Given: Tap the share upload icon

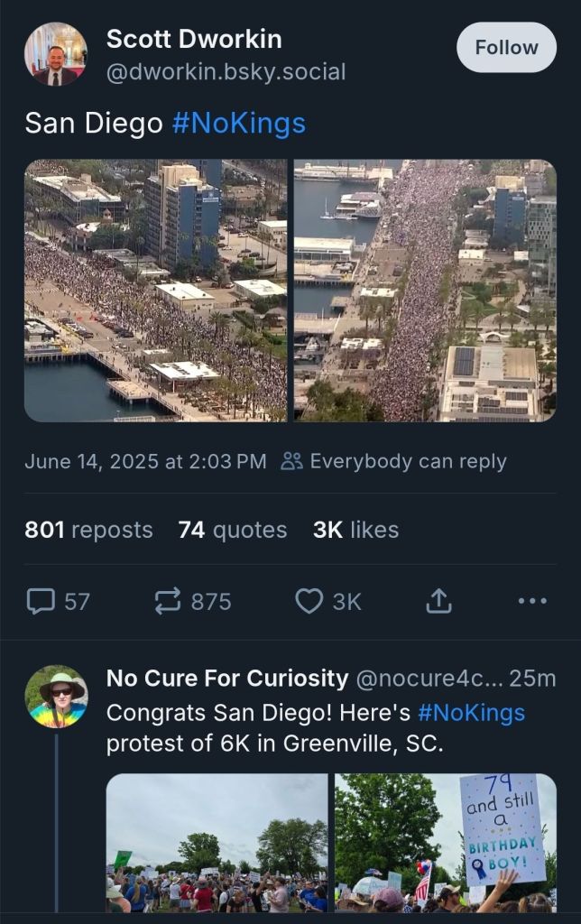Looking at the screenshot, I should [438, 601].
